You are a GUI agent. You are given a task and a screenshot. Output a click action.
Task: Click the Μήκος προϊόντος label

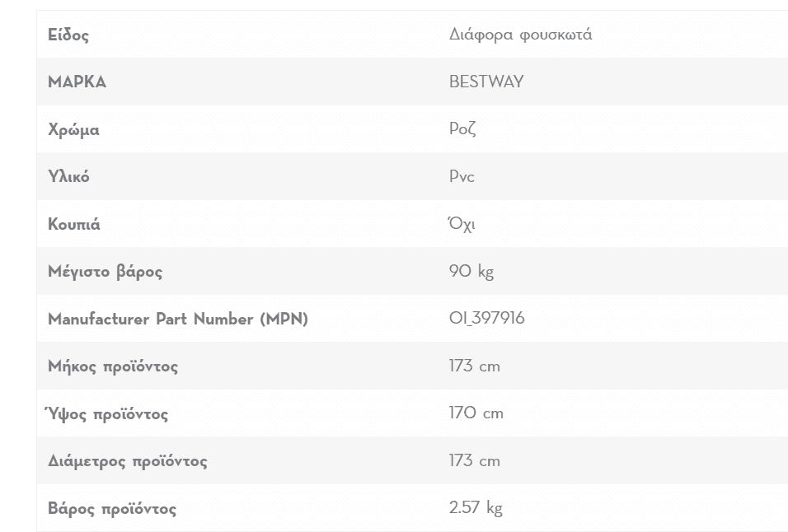tap(113, 366)
